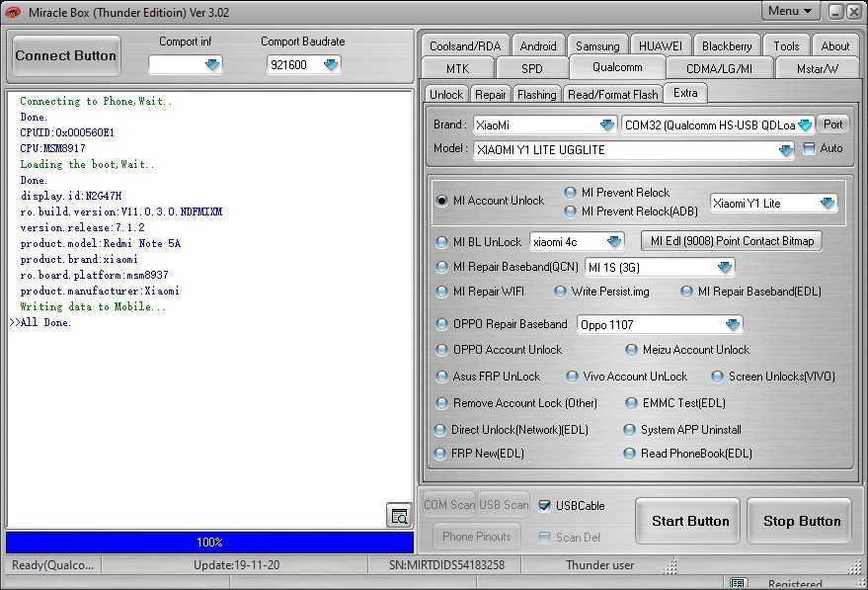
Task: Select MI Repair Baseband(EDL) option
Action: (686, 292)
